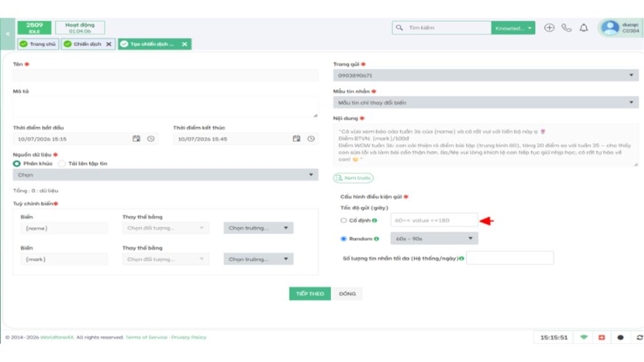
Task: Click the refresh icon in status bar
Action: coord(639,337)
